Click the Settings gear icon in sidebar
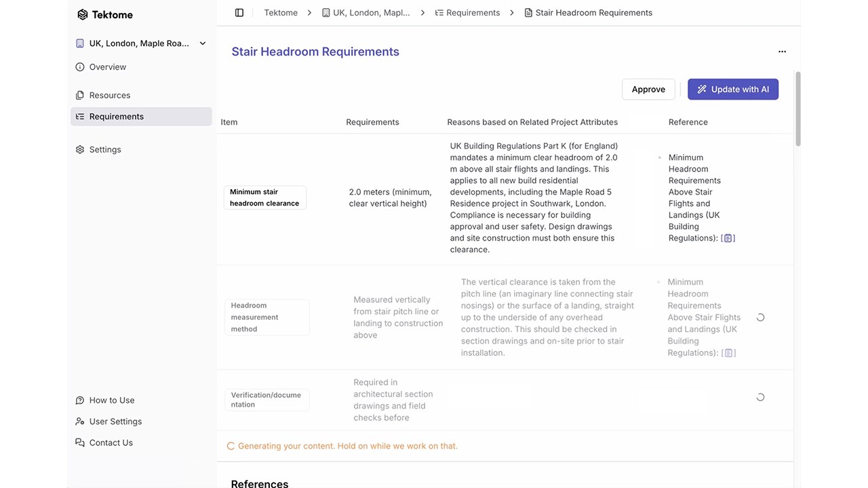This screenshot has height=488, width=868. click(80, 150)
